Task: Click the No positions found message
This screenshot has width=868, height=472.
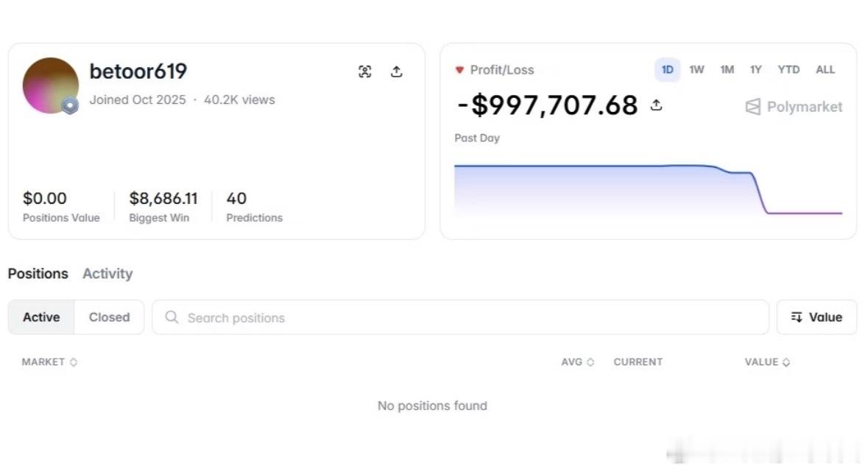Action: (x=432, y=406)
